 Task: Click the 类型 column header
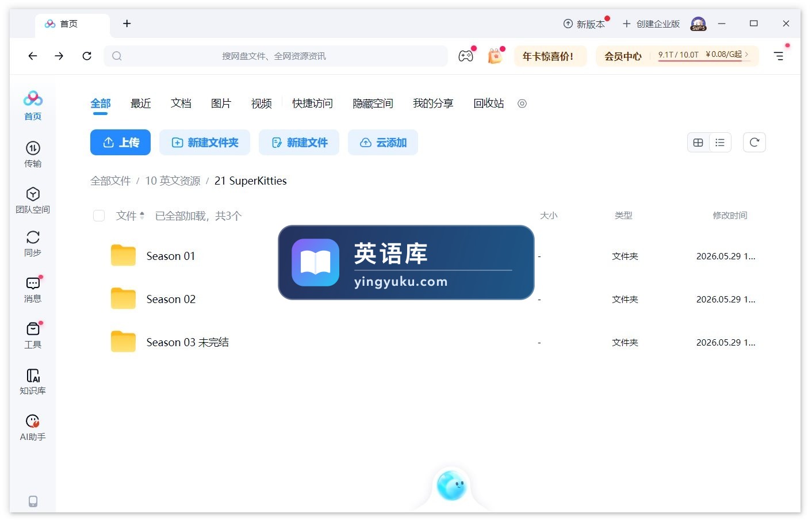(x=623, y=216)
